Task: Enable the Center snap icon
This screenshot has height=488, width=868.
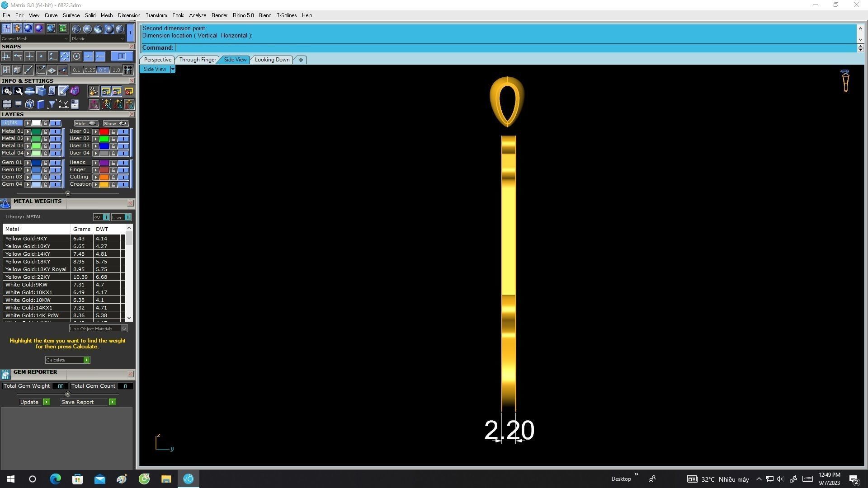Action: (x=76, y=56)
